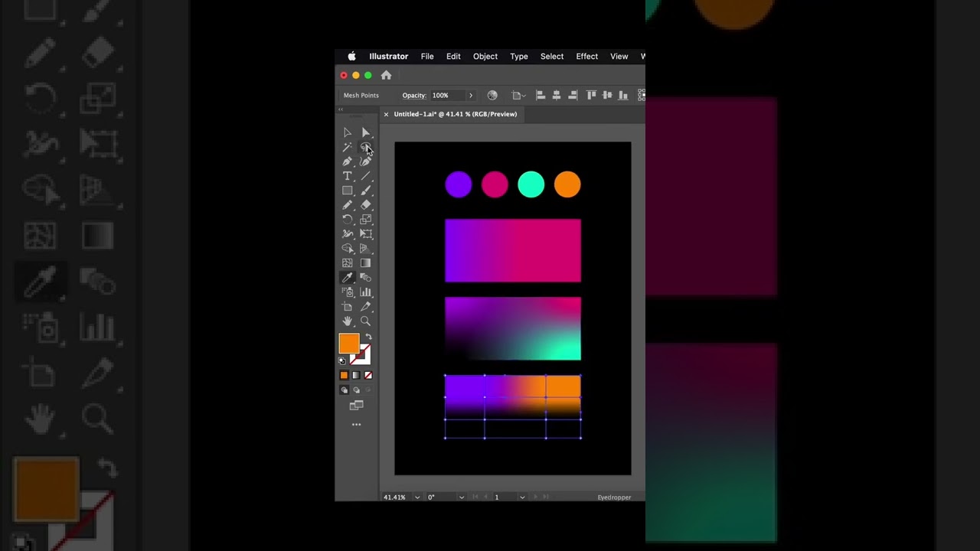Image resolution: width=980 pixels, height=551 pixels.
Task: Enable Draw Normal mode
Action: (344, 390)
